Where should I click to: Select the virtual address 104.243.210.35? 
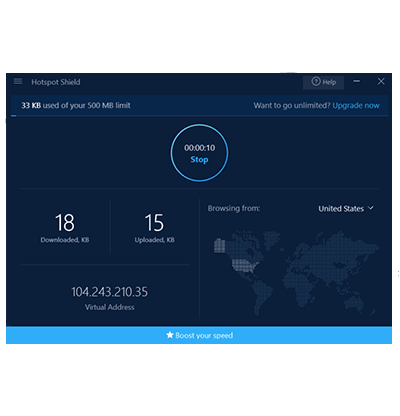[x=109, y=292]
